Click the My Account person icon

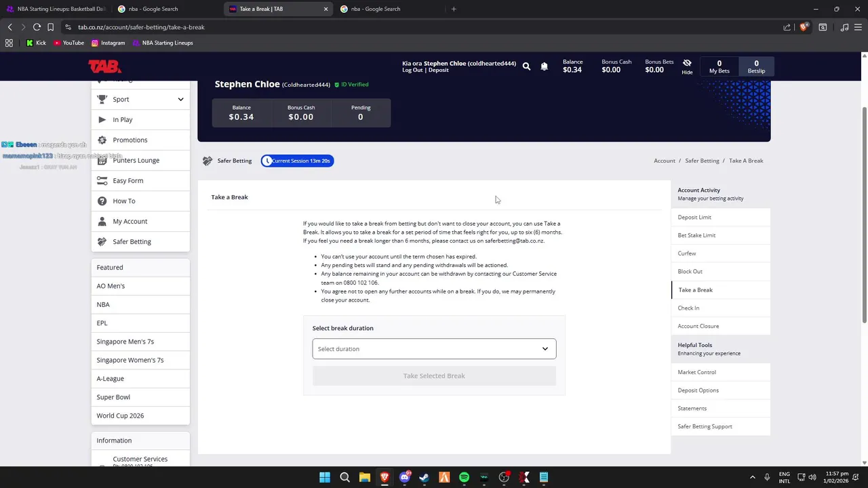tap(102, 221)
